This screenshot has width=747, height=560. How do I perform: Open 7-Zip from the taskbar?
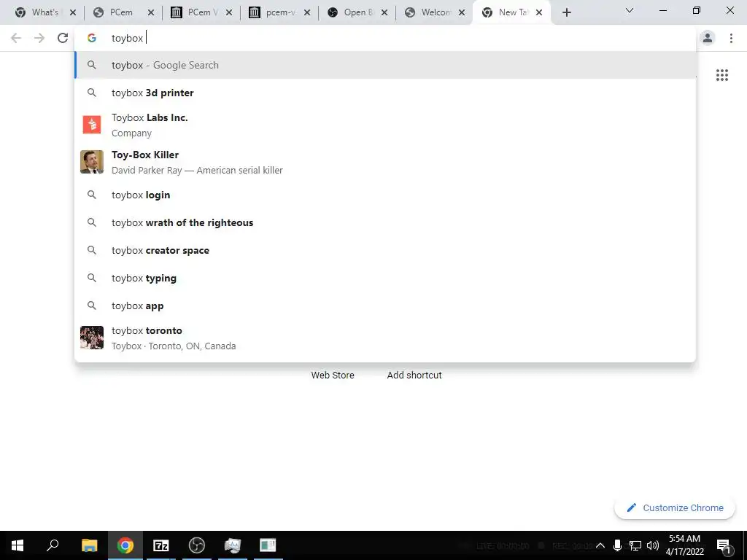161,545
